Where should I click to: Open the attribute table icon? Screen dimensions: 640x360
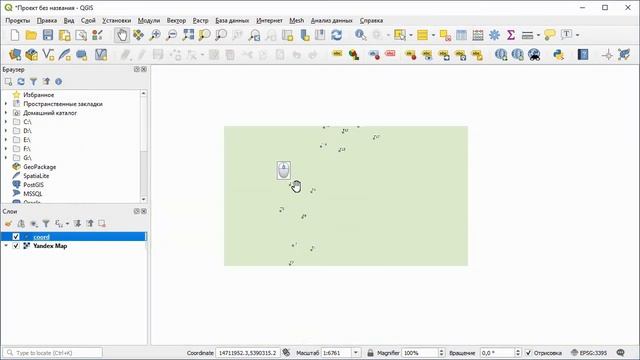tap(462, 35)
